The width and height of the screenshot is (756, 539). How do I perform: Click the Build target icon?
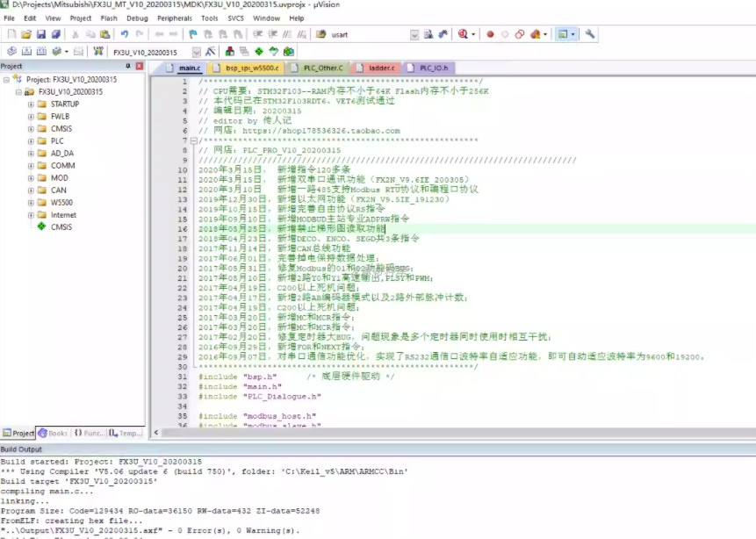pyautogui.click(x=27, y=50)
